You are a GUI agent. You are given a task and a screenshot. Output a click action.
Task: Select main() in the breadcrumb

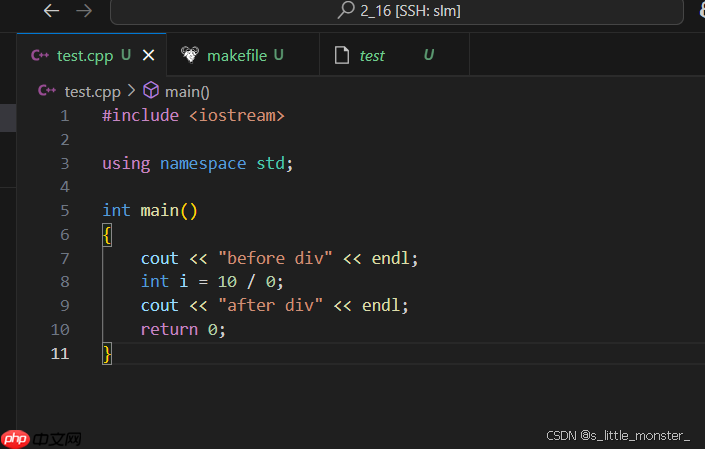187,92
